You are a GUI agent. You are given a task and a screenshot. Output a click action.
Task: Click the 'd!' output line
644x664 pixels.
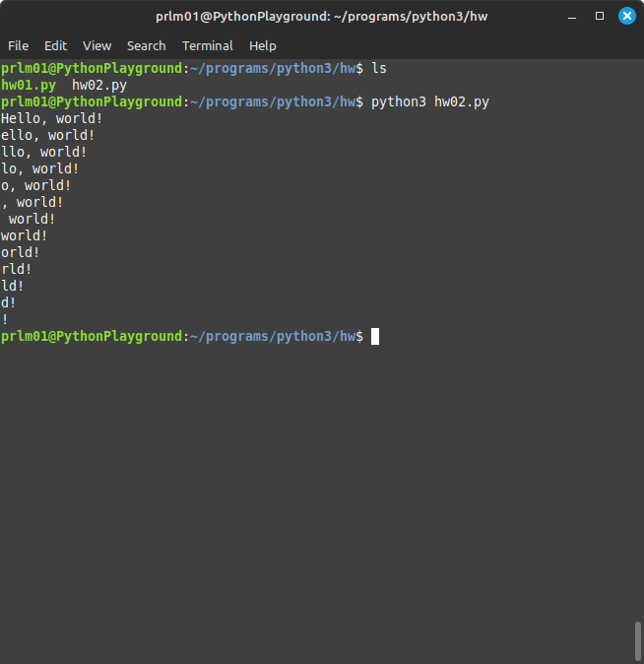(x=9, y=302)
